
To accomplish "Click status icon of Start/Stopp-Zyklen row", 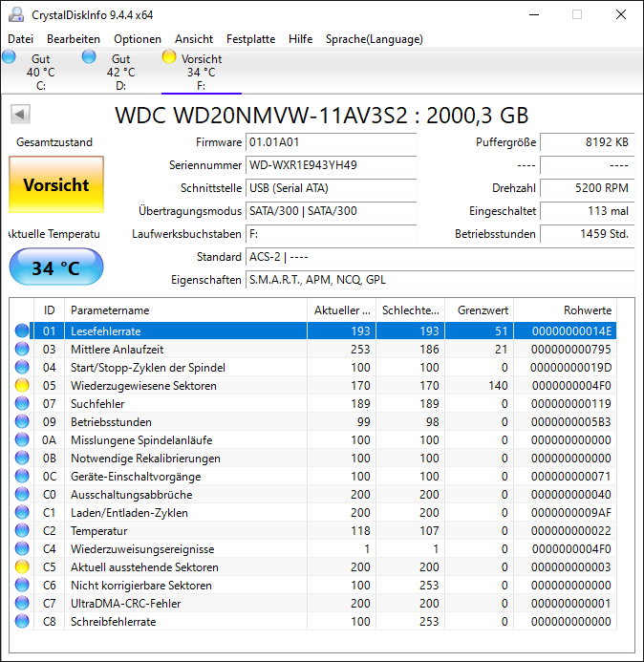I will [22, 367].
